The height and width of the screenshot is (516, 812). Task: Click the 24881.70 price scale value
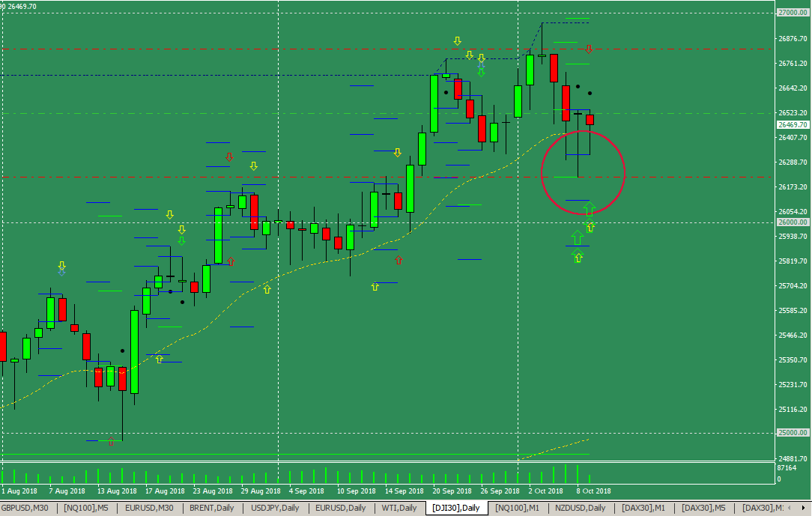click(x=793, y=458)
